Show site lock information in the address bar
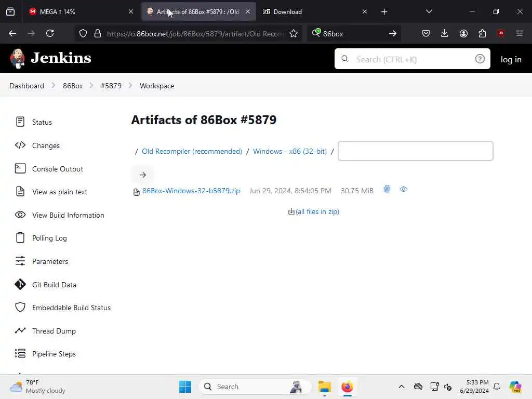This screenshot has width=532, height=399. pyautogui.click(x=98, y=33)
